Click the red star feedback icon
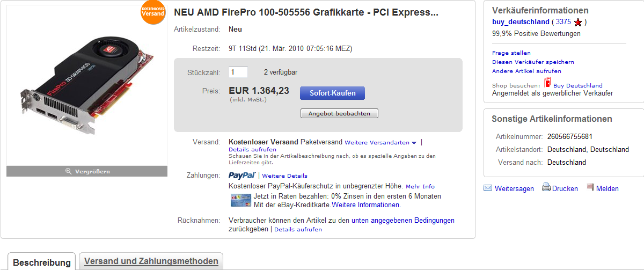 pyautogui.click(x=578, y=22)
